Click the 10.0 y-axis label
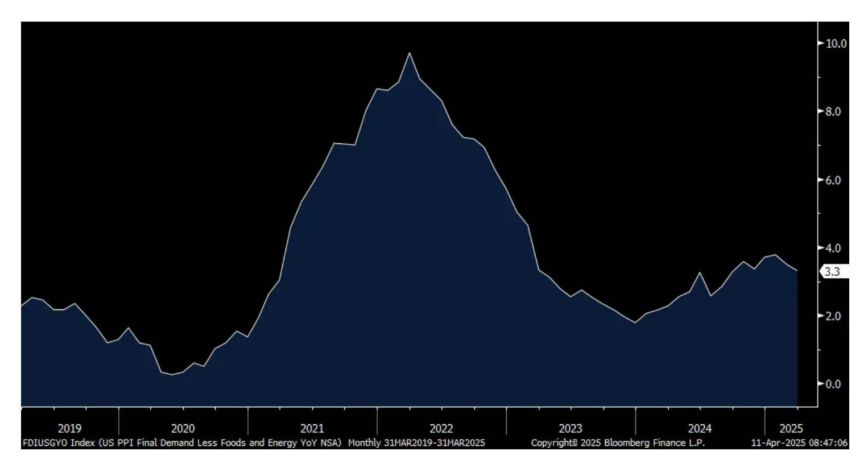868x463 pixels. pos(836,43)
